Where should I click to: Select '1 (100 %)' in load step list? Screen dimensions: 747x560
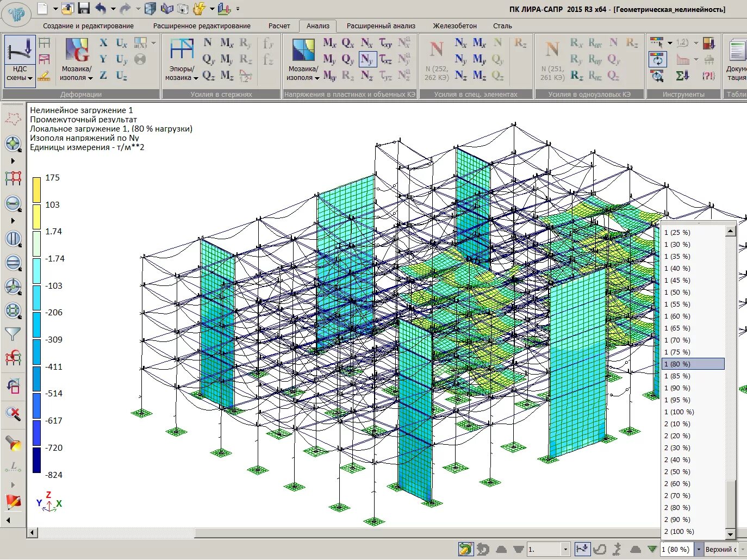694,412
